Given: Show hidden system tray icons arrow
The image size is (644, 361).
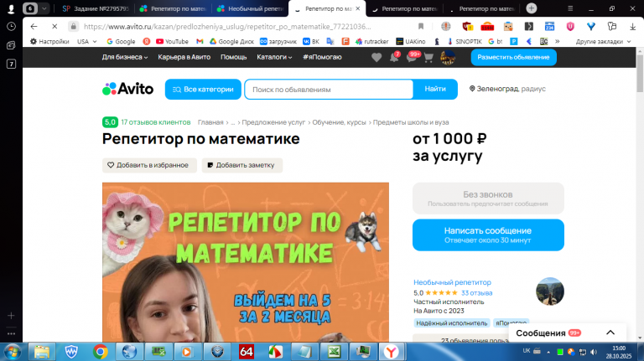Looking at the screenshot, I should [x=548, y=352].
